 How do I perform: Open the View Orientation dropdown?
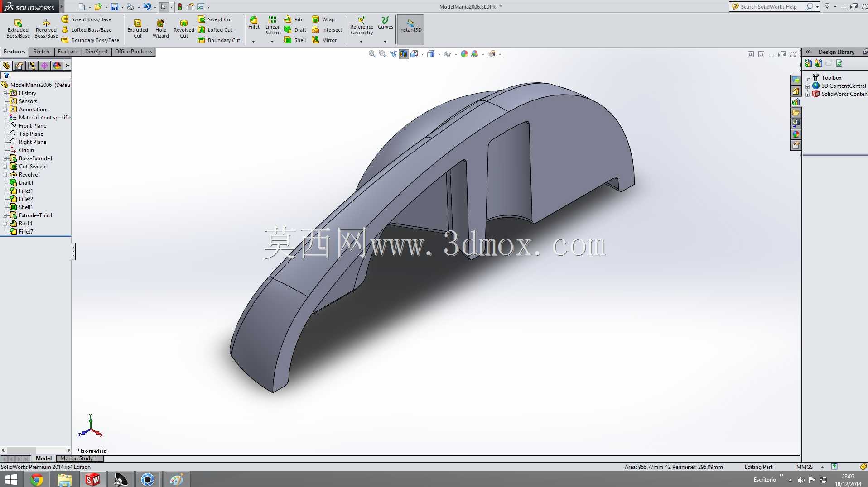[x=423, y=54]
